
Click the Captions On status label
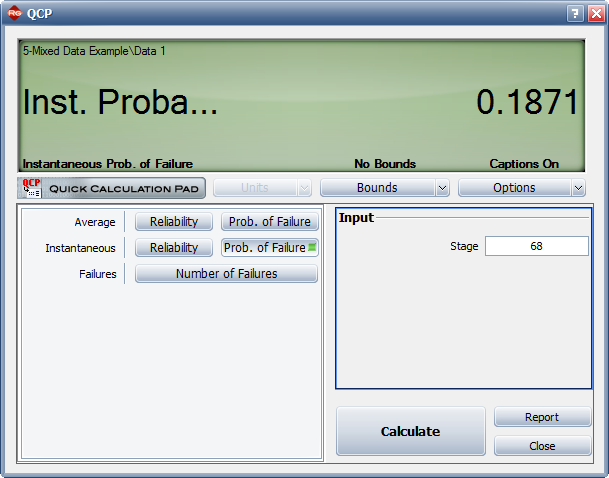(x=524, y=164)
